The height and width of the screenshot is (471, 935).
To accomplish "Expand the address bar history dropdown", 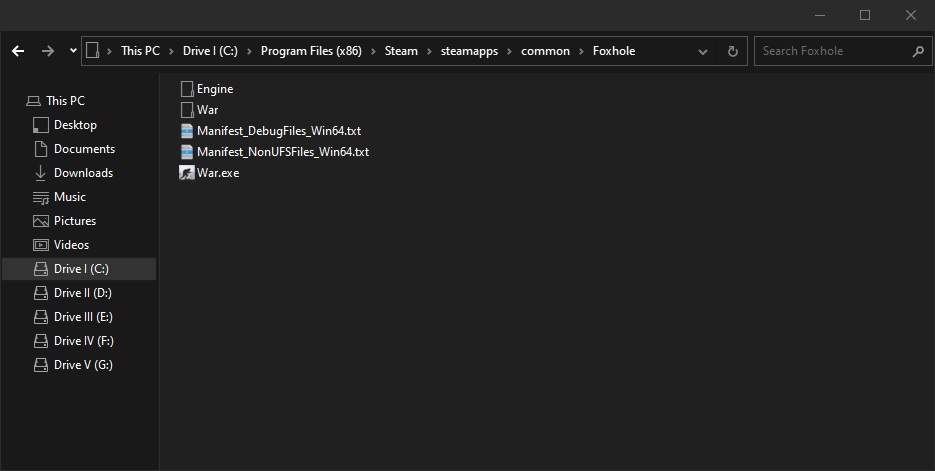I will tap(703, 51).
